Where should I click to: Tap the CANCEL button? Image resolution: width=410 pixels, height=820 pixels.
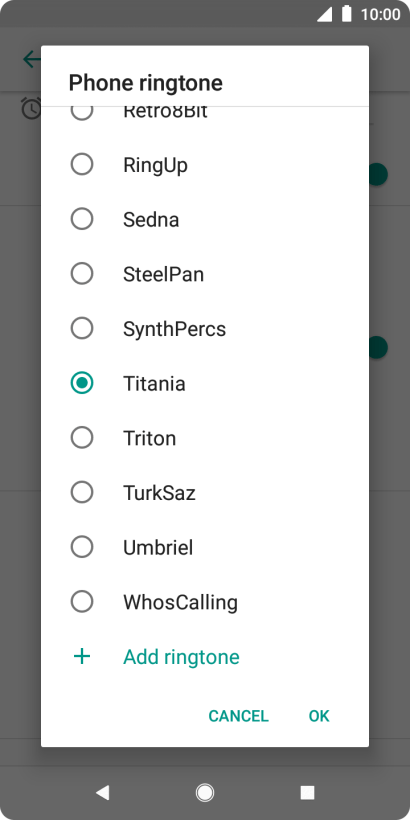pyautogui.click(x=238, y=716)
